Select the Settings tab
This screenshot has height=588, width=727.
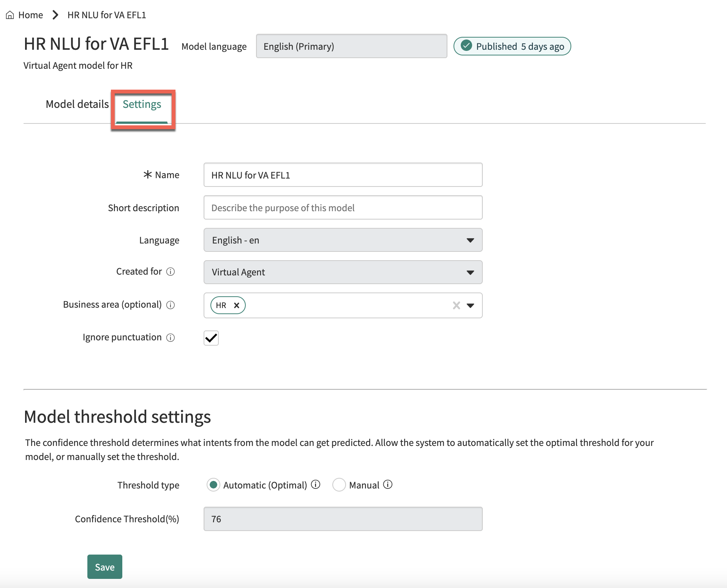142,104
